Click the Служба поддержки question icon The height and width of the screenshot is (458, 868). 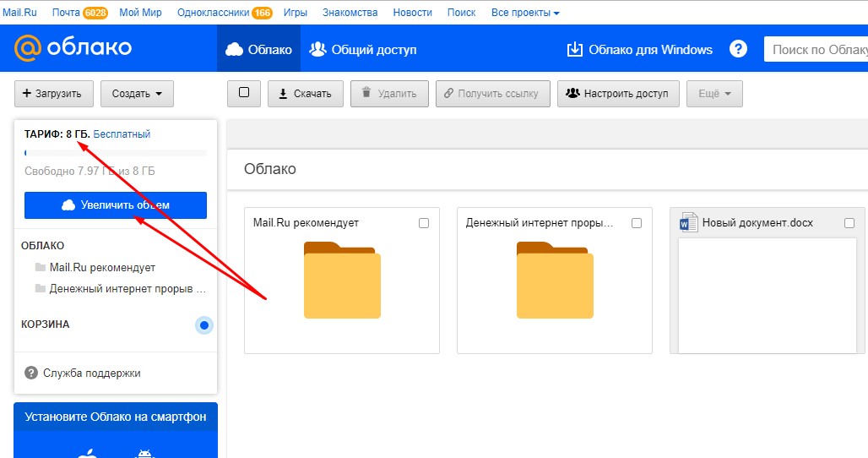[31, 373]
